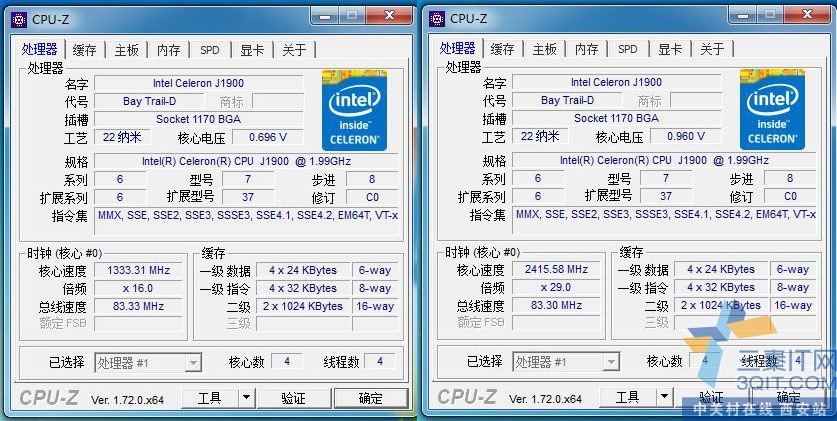Open 缓存 tab in left CPU-Z window
This screenshot has height=421, width=837.
click(84, 50)
